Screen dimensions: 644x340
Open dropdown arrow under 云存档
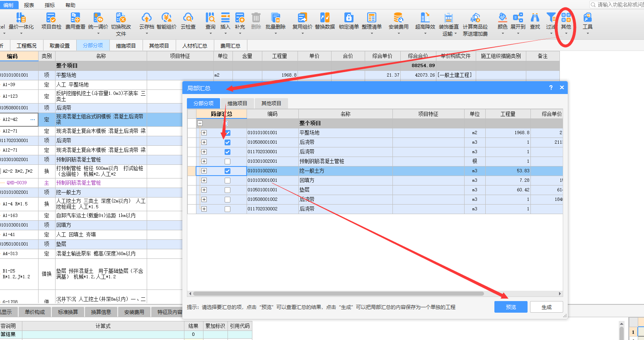click(146, 34)
